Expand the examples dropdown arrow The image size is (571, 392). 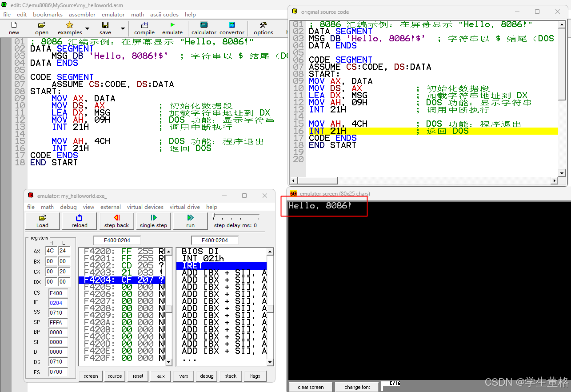point(87,28)
